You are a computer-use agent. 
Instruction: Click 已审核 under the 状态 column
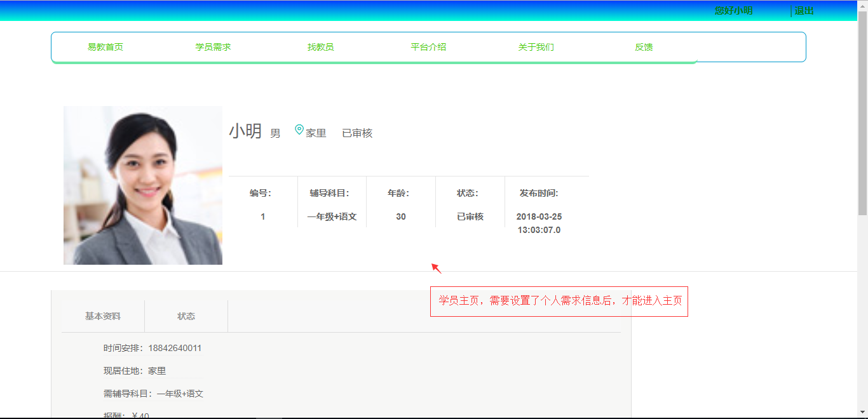pyautogui.click(x=470, y=216)
